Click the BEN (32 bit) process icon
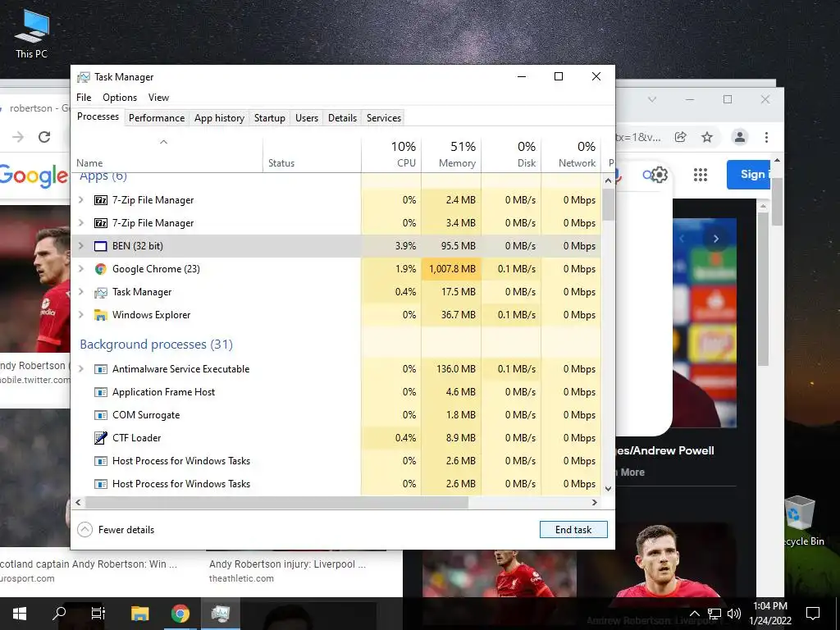The image size is (840, 630). click(101, 246)
